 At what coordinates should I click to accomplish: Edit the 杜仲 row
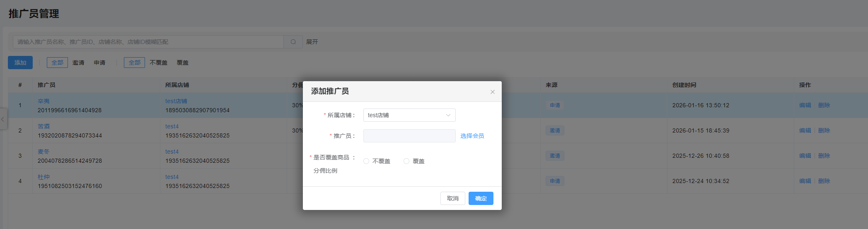pos(805,181)
